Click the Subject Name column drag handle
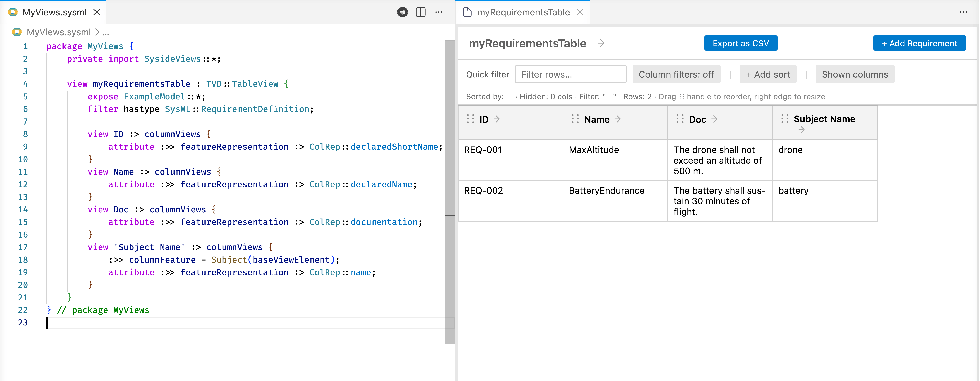The image size is (980, 381). 784,119
